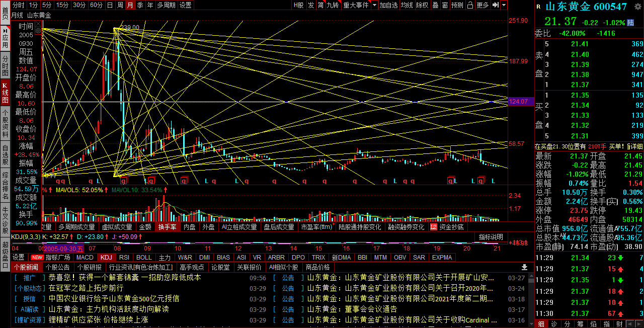Screen dimensions: 644x328
Task: Open 设置 in the period toolbar
Action: pos(186,5)
